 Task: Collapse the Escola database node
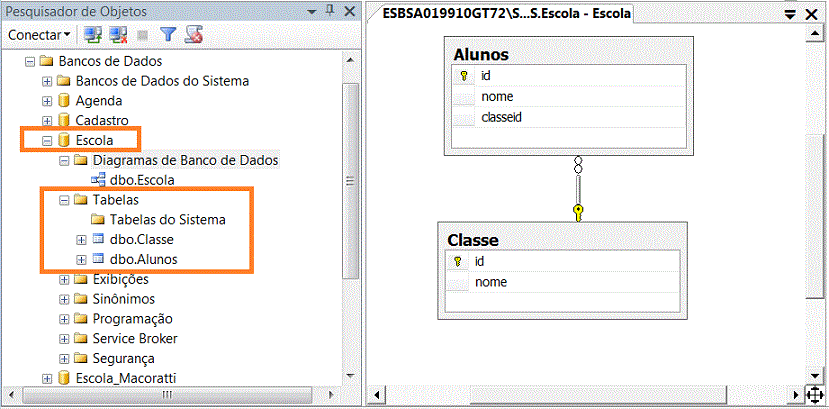click(x=47, y=141)
